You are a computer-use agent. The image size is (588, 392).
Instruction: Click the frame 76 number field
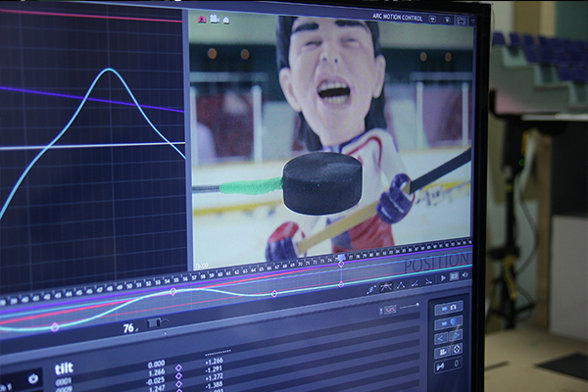128,328
